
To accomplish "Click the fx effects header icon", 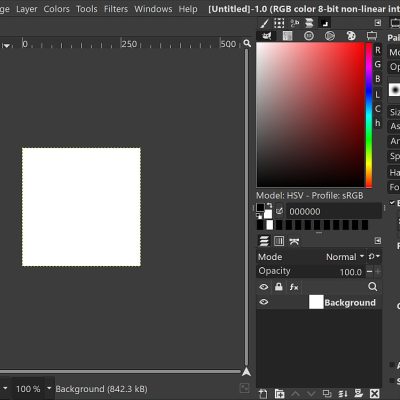I will (294, 287).
